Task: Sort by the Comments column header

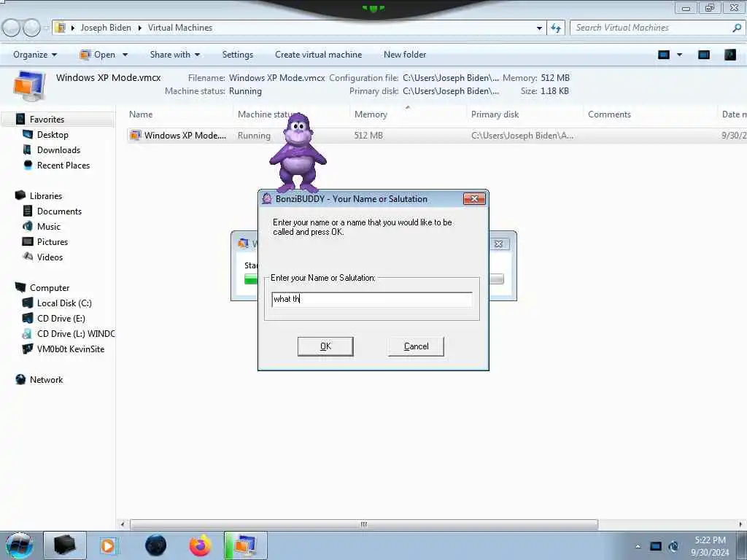Action: tap(609, 114)
